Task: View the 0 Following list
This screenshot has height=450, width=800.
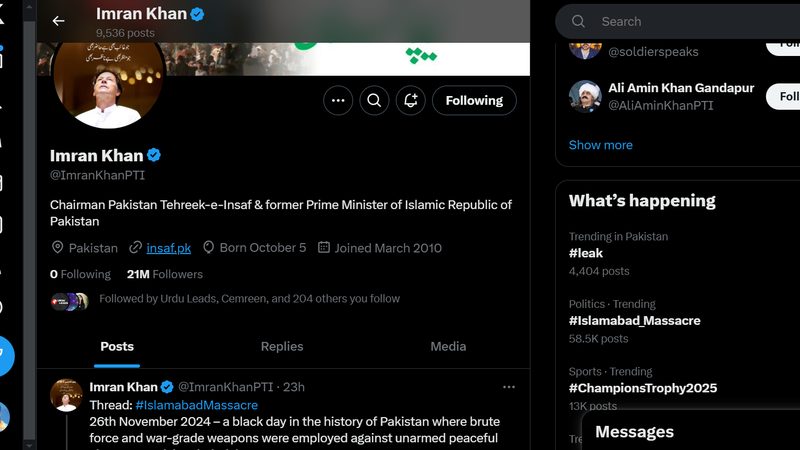Action: [x=80, y=274]
